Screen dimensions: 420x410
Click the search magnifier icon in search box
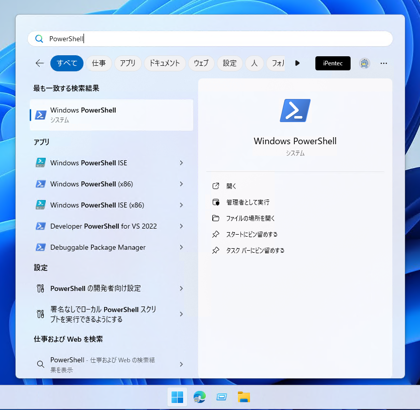39,39
